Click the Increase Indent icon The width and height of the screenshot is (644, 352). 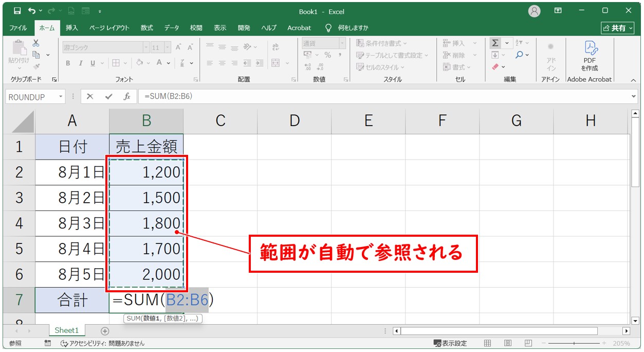[x=259, y=63]
